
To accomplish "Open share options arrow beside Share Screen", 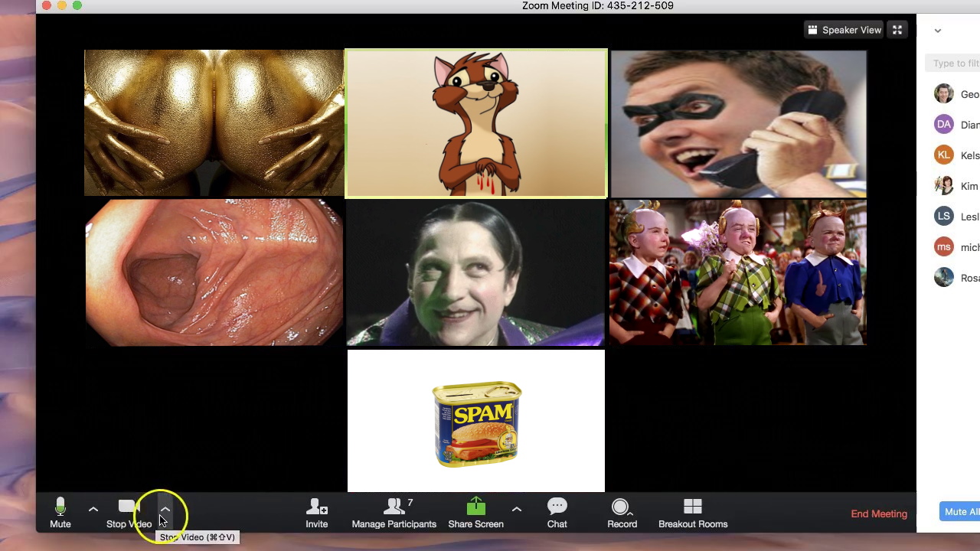I will pyautogui.click(x=517, y=509).
